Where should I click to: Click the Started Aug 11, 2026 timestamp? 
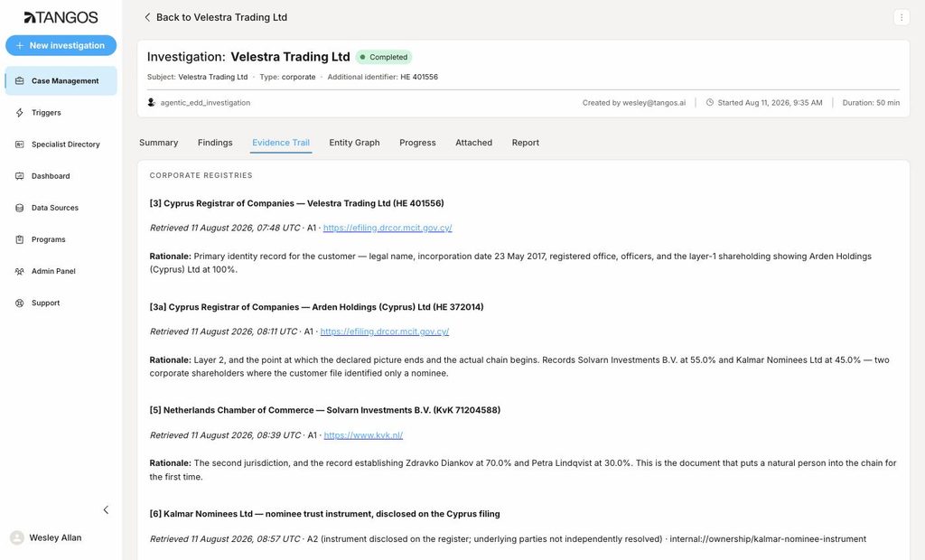click(770, 103)
